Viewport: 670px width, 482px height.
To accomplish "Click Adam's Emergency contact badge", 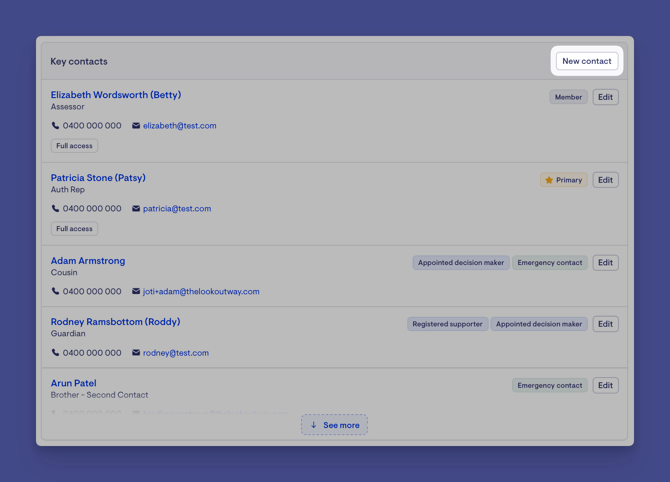I will click(x=550, y=262).
